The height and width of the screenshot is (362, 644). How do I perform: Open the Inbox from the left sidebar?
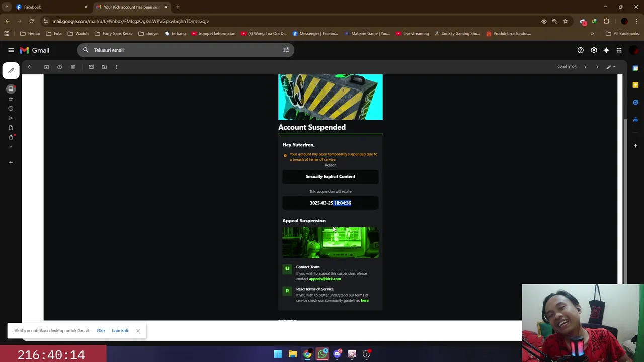point(11,89)
